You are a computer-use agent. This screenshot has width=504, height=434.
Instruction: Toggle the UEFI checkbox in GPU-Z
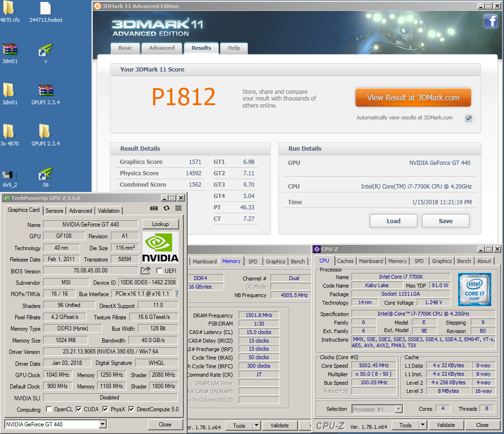click(x=159, y=271)
